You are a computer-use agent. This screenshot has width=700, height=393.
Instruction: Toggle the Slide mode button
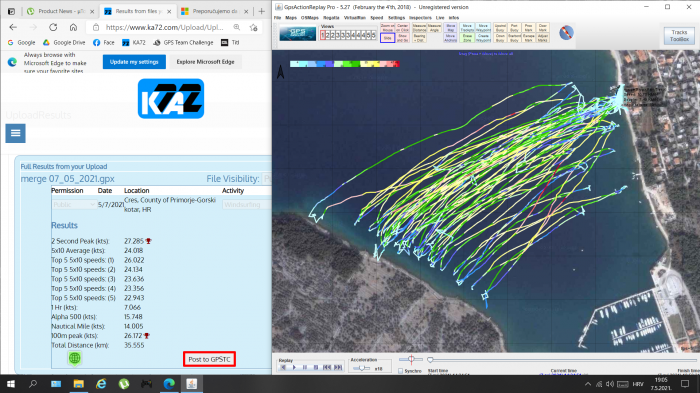pyautogui.click(x=388, y=38)
